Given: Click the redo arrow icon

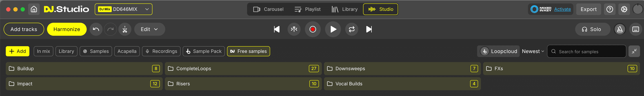Looking at the screenshot, I should click(110, 29).
